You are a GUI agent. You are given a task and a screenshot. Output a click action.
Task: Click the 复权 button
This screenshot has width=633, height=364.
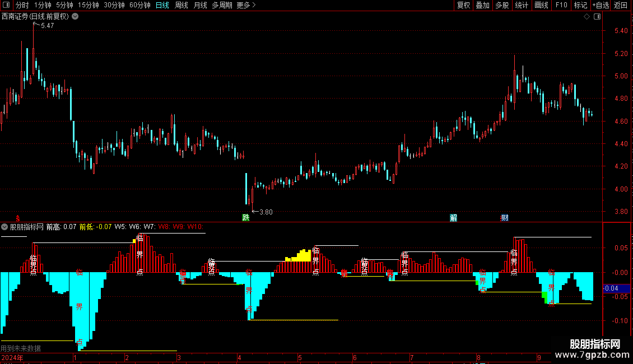click(x=463, y=5)
